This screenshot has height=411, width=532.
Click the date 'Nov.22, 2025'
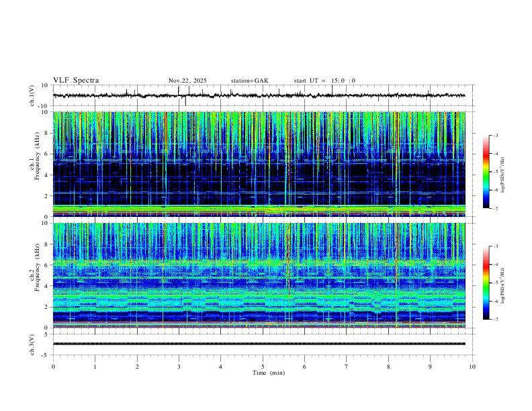pos(187,81)
